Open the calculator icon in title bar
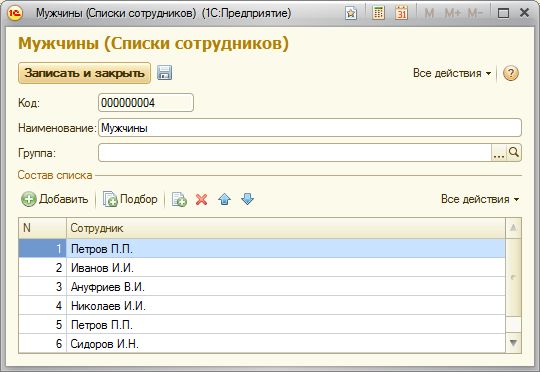 pos(378,13)
